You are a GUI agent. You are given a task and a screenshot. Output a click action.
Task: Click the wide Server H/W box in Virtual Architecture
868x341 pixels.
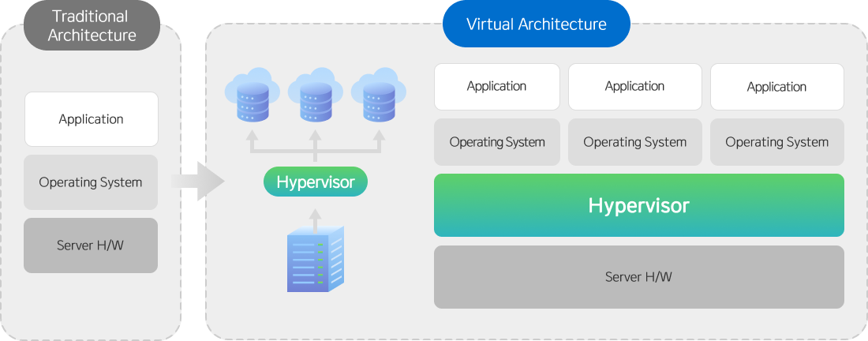coord(639,277)
